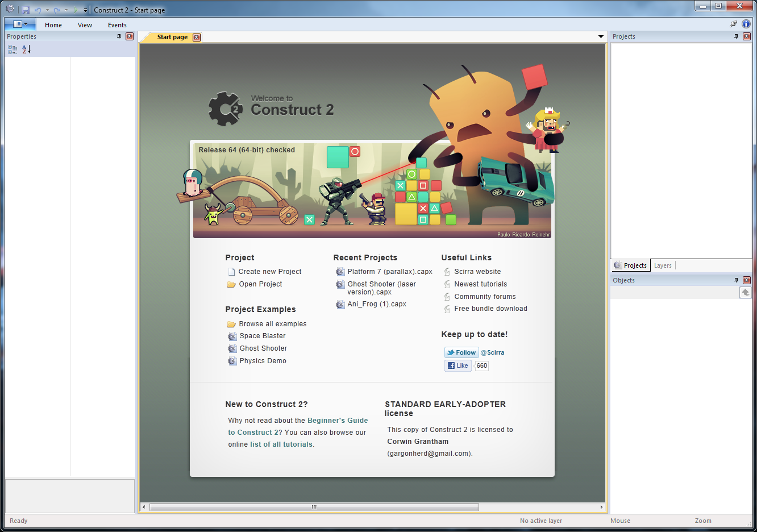Switch properties to categorized view
Screen dimensions: 757x532
(x=13, y=49)
